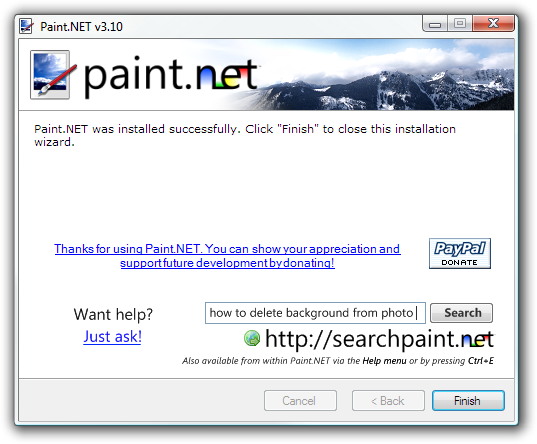Close the installer with the red X
The image size is (537, 444).
coord(493,24)
